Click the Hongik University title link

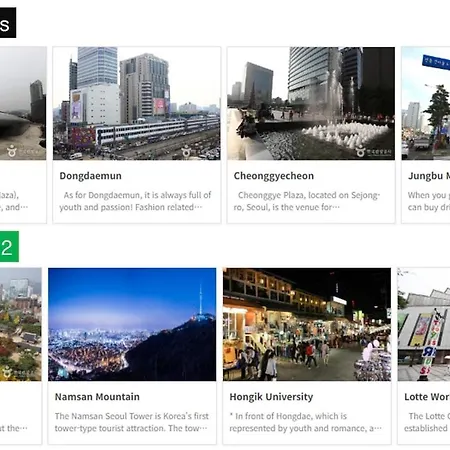(x=271, y=397)
